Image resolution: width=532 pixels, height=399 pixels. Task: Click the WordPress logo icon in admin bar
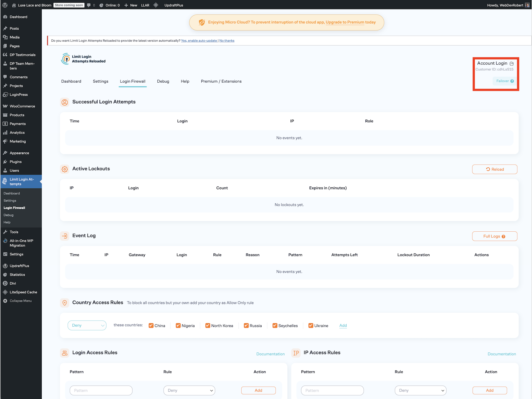point(5,5)
